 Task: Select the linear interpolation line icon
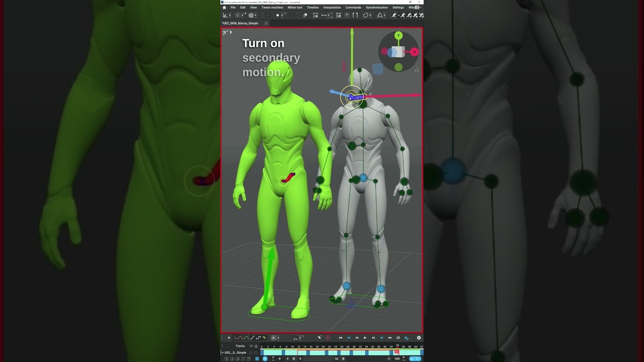(252, 338)
